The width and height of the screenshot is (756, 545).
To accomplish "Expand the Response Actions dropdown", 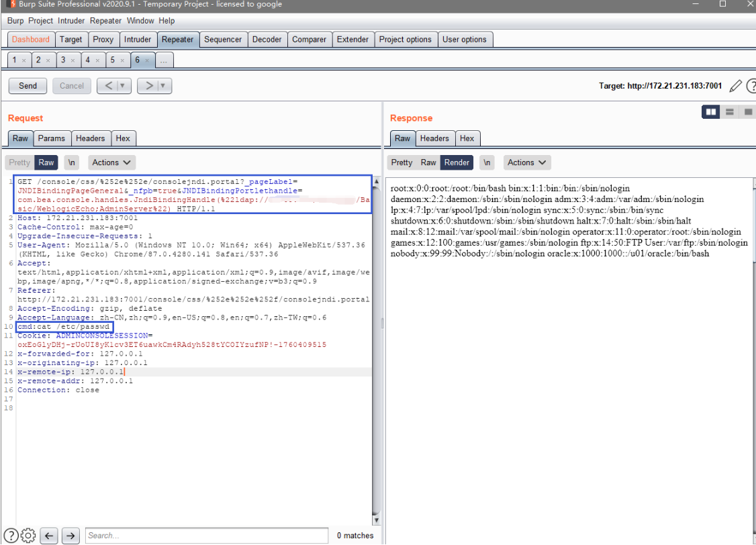I will [x=527, y=162].
